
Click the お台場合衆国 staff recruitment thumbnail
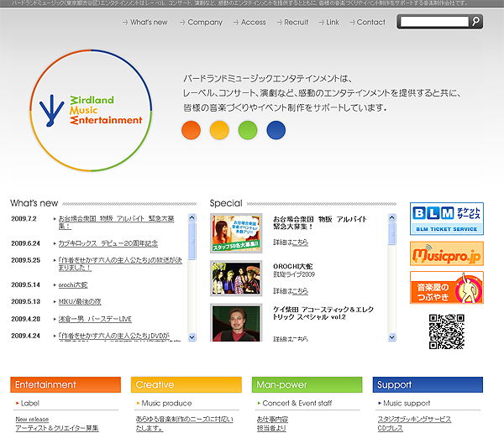236,233
